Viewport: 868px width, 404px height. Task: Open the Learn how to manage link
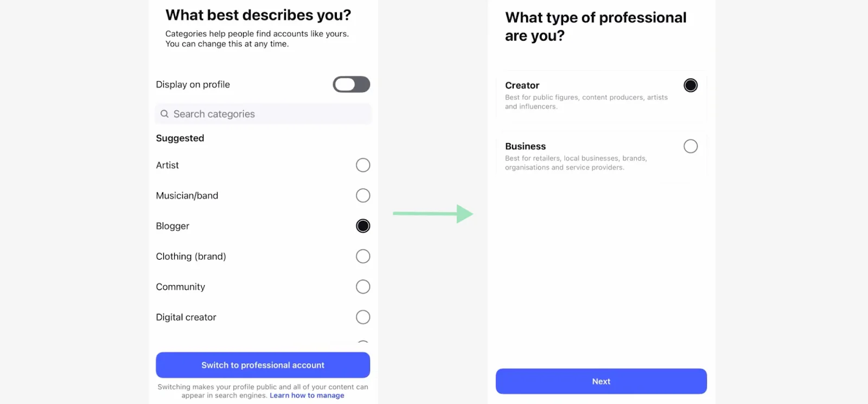click(x=307, y=395)
